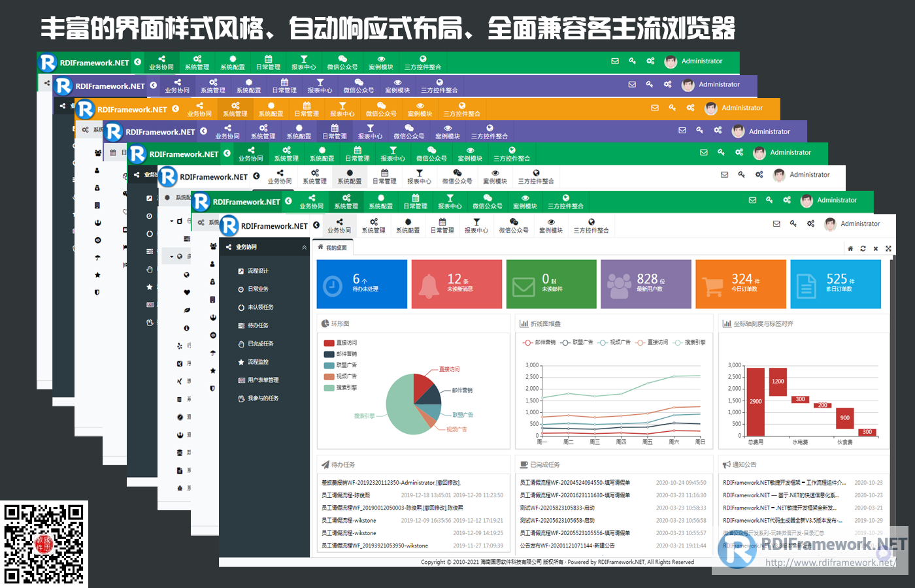
Task: Toggle 视频广告 label in pie chart legend
Action: 346,376
